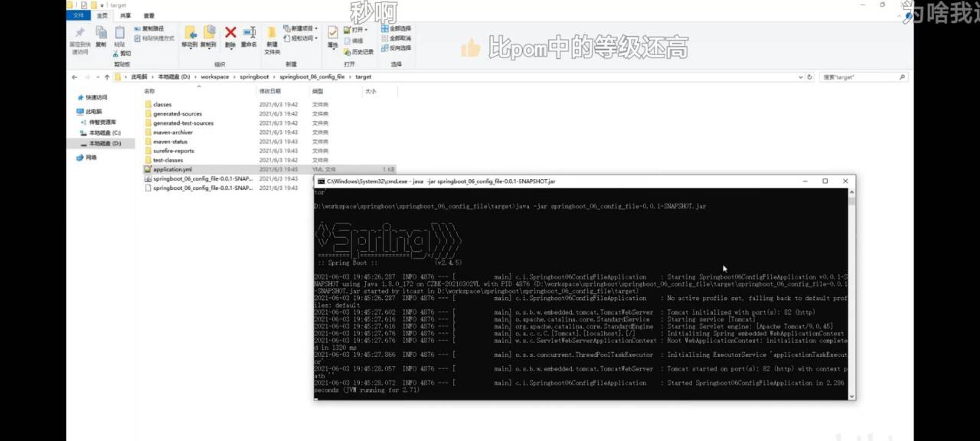Switch to the Share (共享) ribbon tab
Screen dimensions: 980x441
click(126, 15)
